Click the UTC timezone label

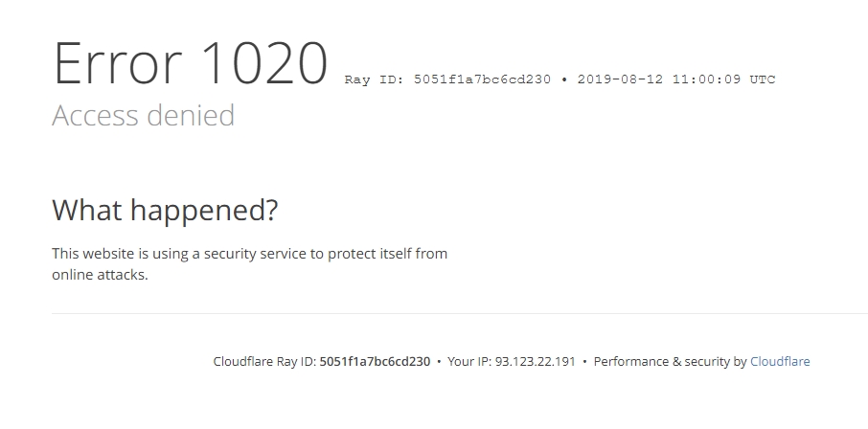(763, 79)
